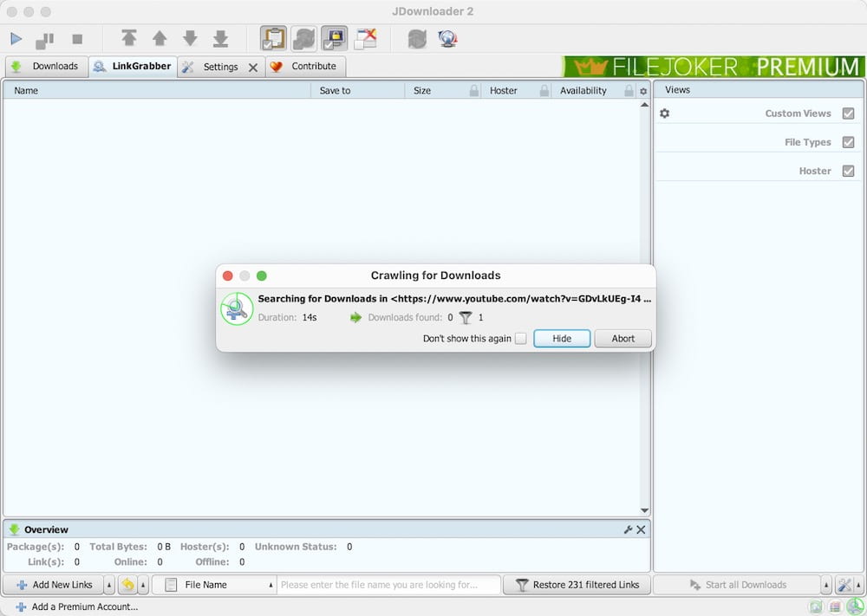Image resolution: width=867 pixels, height=616 pixels.
Task: Click the Move down arrow icon
Action: point(190,38)
